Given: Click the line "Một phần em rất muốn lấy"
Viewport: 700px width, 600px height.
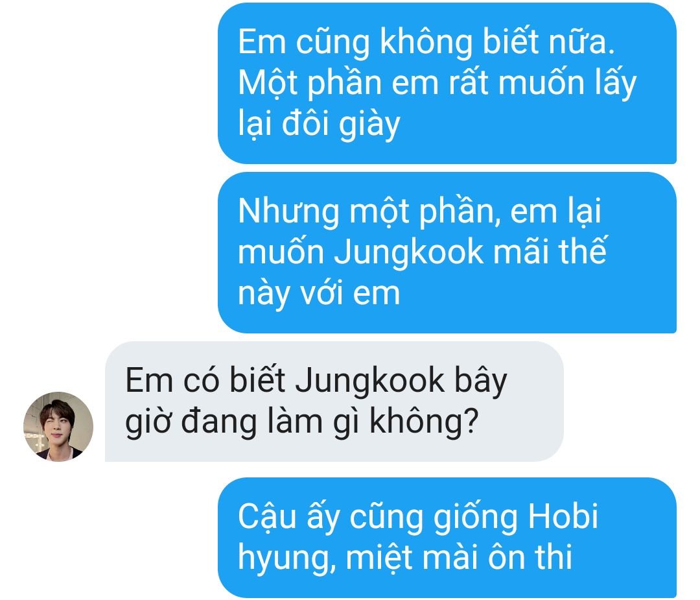Looking at the screenshot, I should click(437, 84).
